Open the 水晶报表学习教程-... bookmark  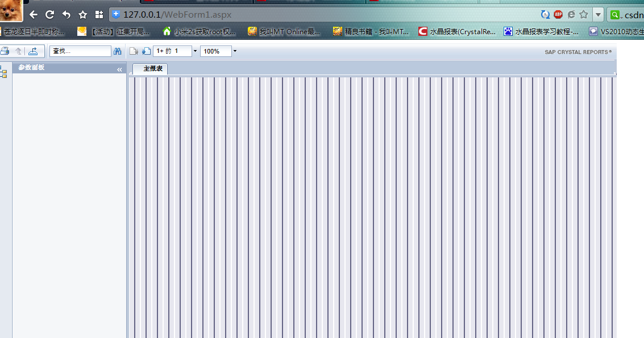[x=541, y=31]
